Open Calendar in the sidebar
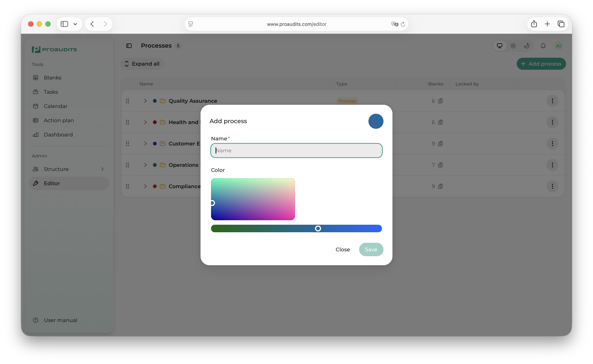593x364 pixels. click(x=69, y=106)
